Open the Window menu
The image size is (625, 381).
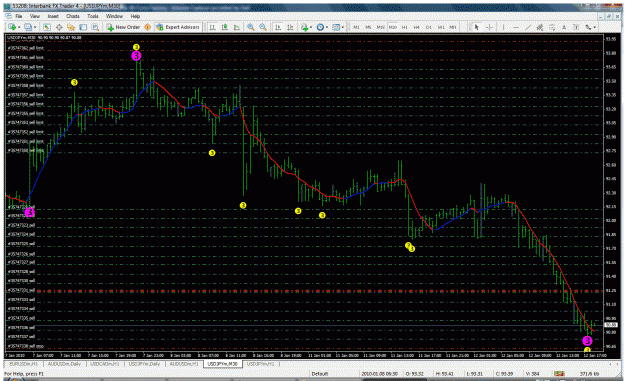114,16
